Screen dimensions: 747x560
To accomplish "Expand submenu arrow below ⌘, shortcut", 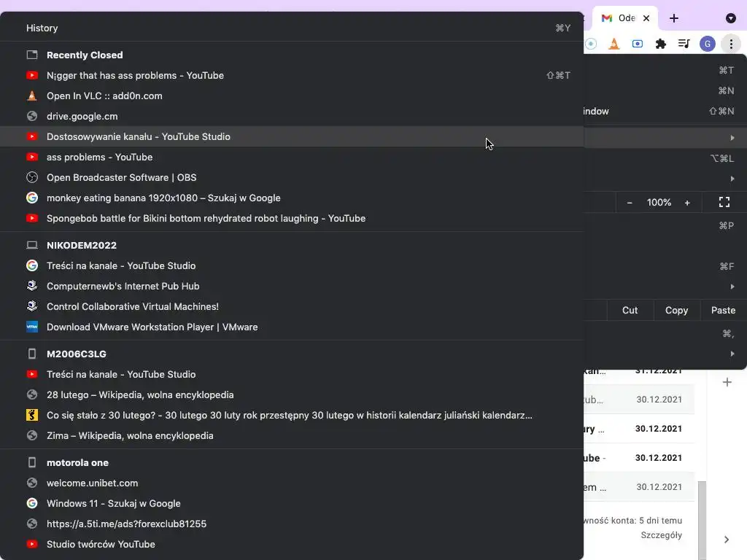I will tap(732, 354).
